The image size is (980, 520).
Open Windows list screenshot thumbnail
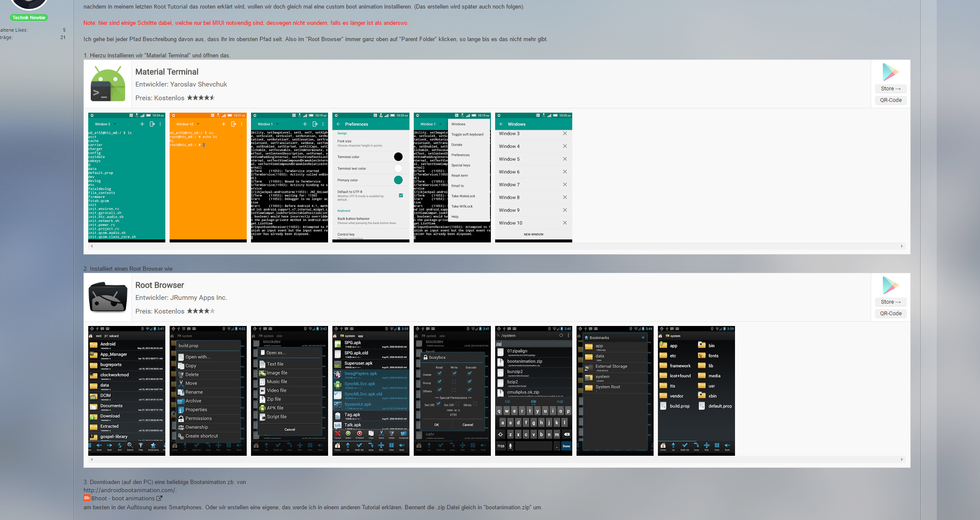click(x=533, y=177)
